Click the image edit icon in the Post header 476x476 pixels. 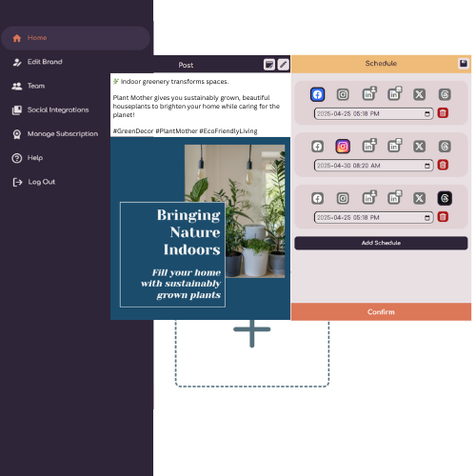(269, 65)
